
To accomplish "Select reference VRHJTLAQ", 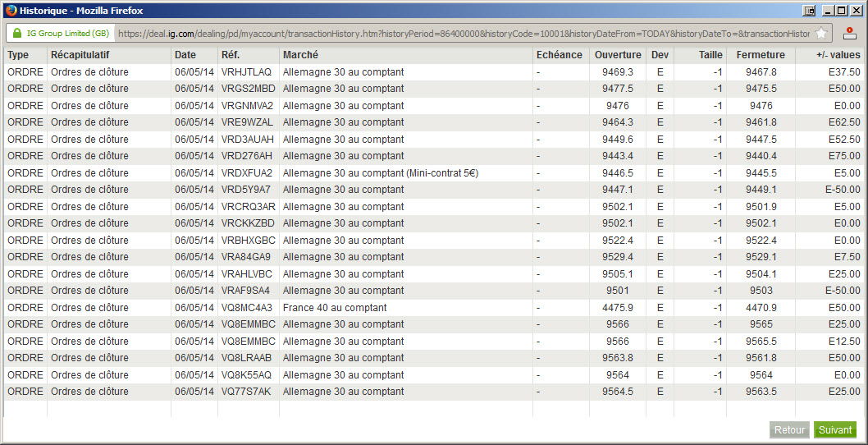I will (246, 72).
